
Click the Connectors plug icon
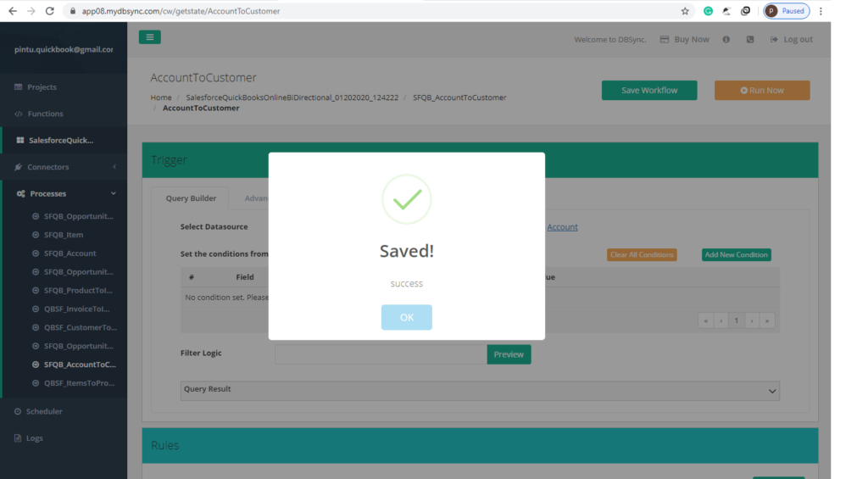pos(19,167)
